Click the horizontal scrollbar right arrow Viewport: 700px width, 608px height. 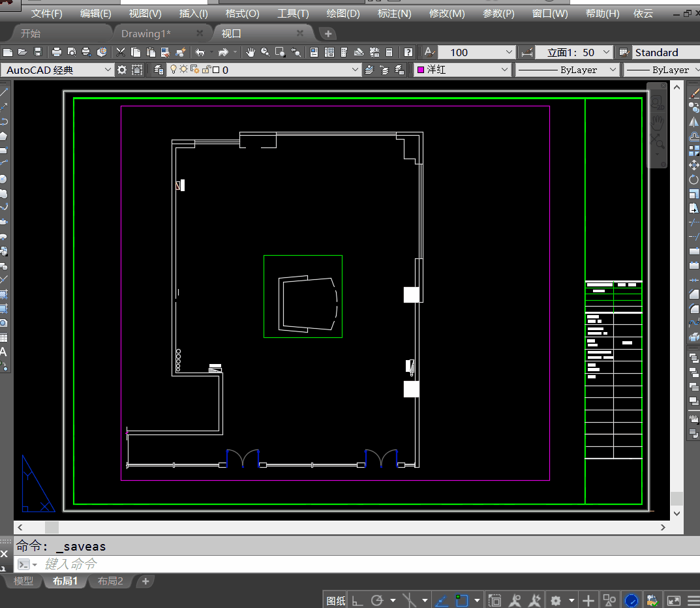[663, 527]
